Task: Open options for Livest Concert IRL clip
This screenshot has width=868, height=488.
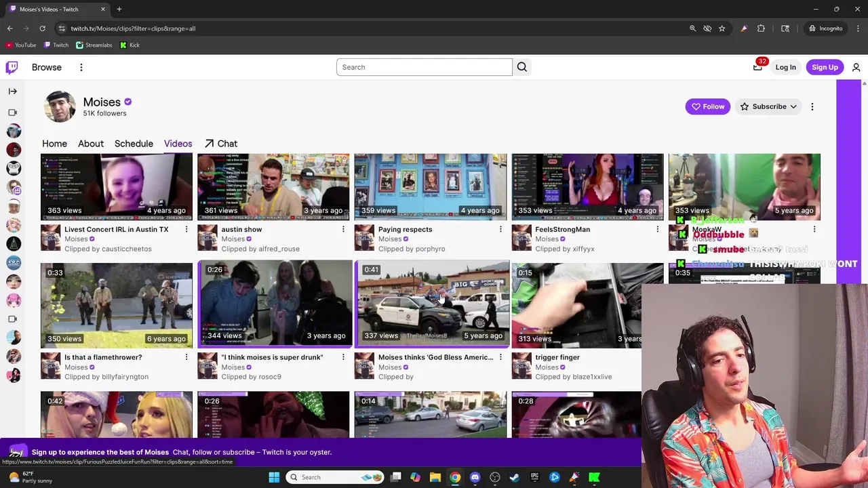Action: tap(186, 229)
